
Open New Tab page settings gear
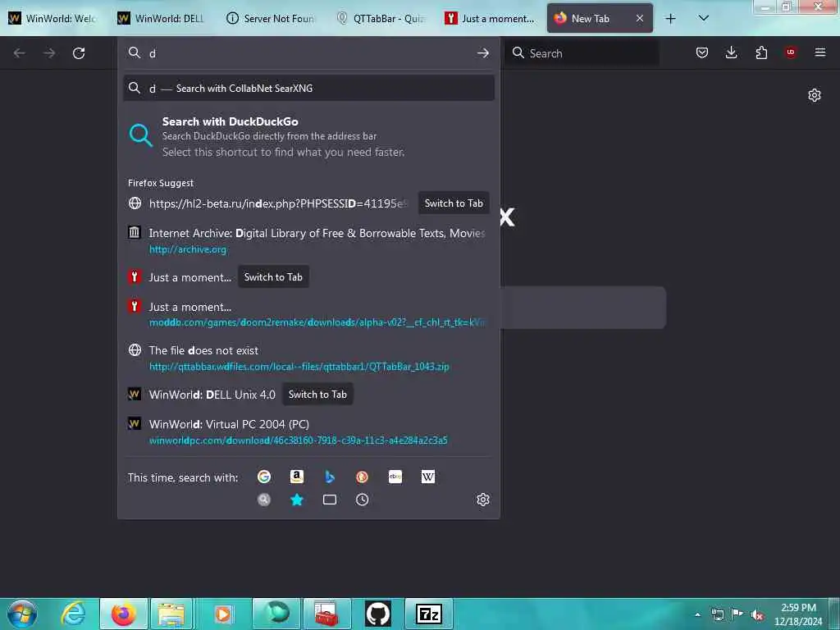[815, 95]
